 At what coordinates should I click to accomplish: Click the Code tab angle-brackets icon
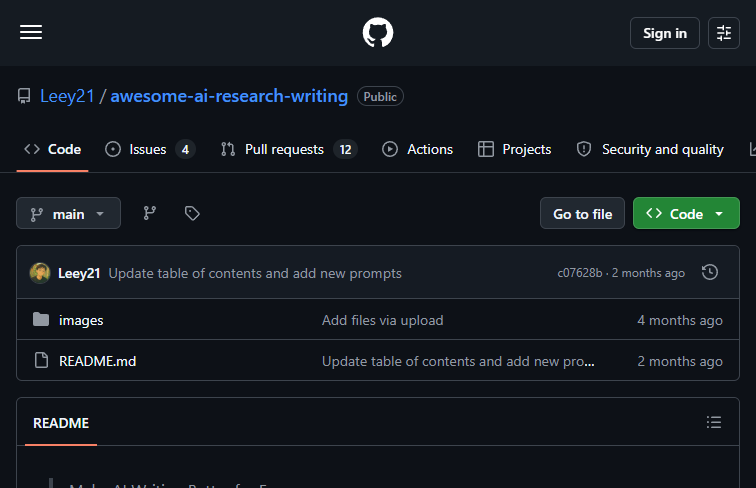[x=32, y=149]
